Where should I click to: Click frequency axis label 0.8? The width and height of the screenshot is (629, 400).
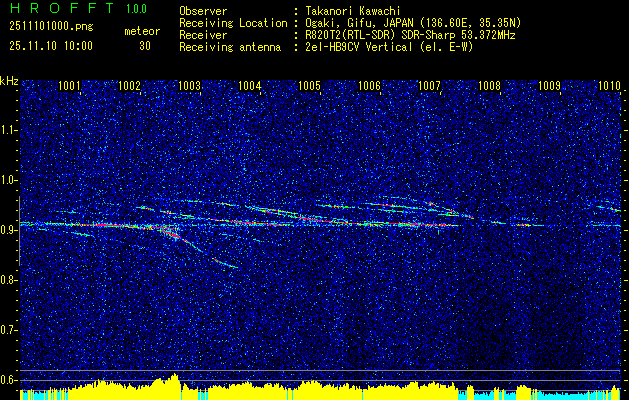pos(9,280)
